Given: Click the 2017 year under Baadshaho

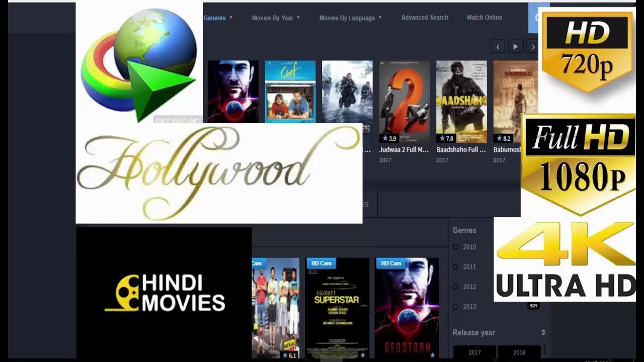Looking at the screenshot, I should (442, 160).
